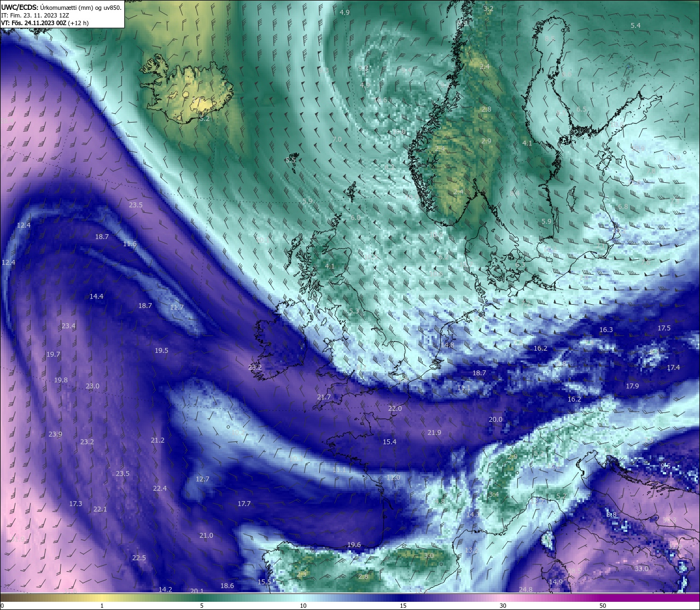The width and height of the screenshot is (700, 610).
Task: Click the map value 15.4
Action: 389,442
